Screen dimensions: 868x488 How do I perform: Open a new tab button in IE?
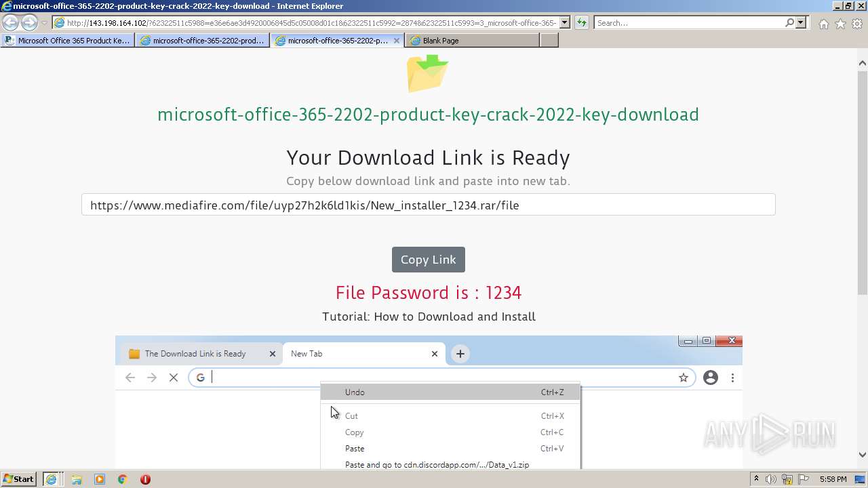point(549,41)
